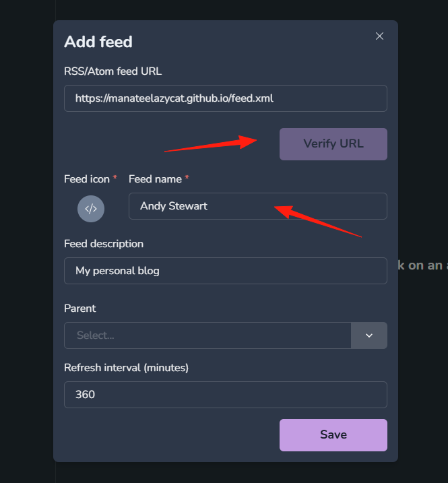Image resolution: width=448 pixels, height=483 pixels.
Task: Close the Add feed dialog
Action: click(x=379, y=36)
